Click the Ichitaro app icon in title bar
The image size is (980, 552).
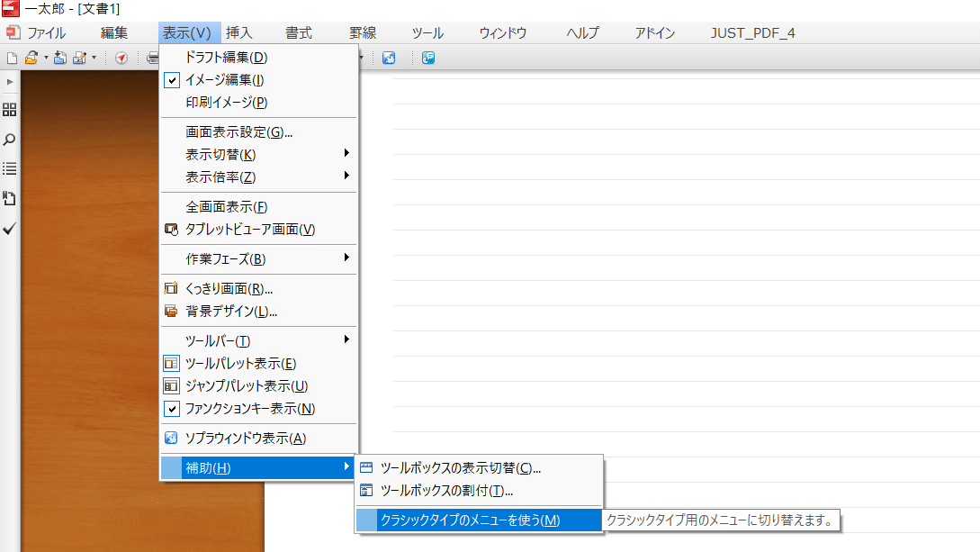click(x=10, y=8)
